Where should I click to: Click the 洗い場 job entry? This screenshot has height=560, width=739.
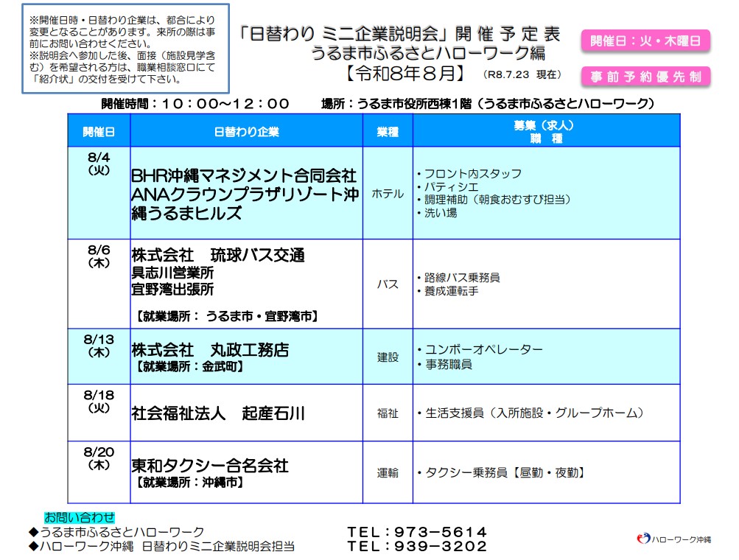tap(438, 213)
